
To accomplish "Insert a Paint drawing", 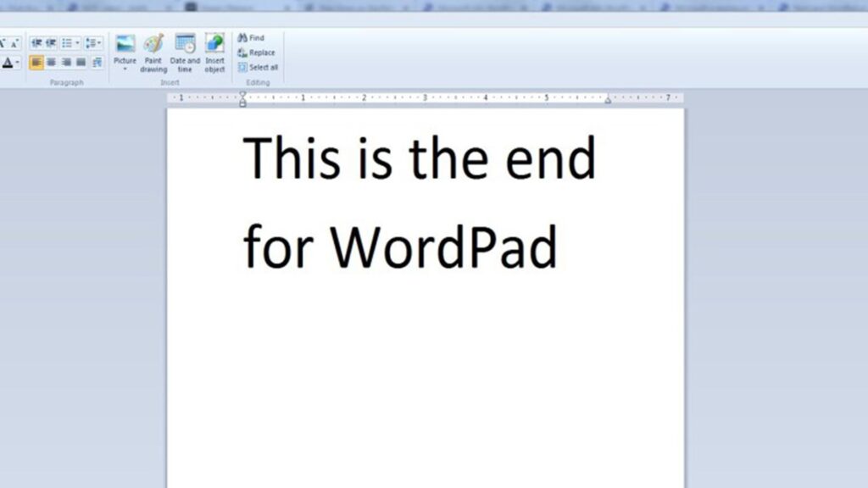I will click(x=153, y=44).
